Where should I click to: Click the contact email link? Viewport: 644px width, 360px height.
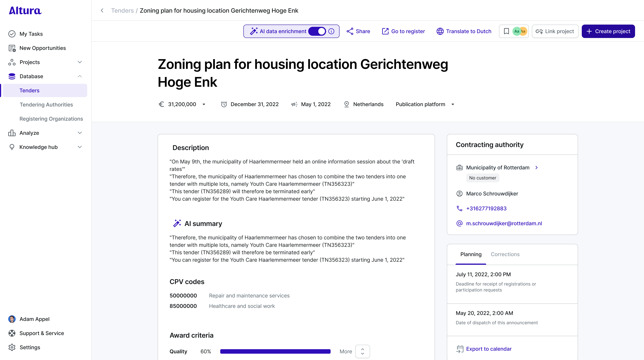(504, 223)
